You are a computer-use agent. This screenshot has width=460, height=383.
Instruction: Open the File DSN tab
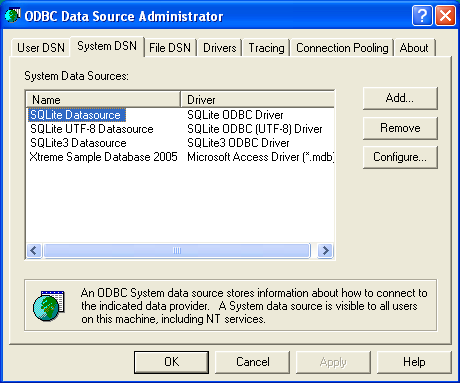coord(170,48)
